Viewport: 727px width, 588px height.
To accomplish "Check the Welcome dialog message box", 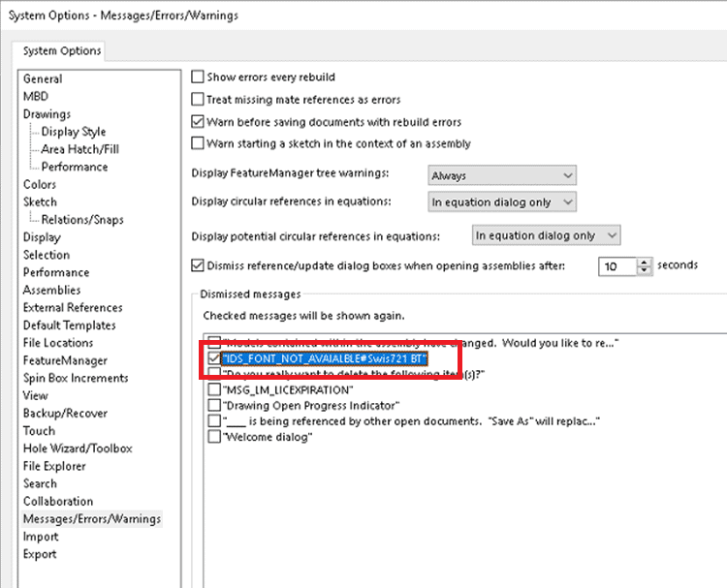I will (213, 437).
